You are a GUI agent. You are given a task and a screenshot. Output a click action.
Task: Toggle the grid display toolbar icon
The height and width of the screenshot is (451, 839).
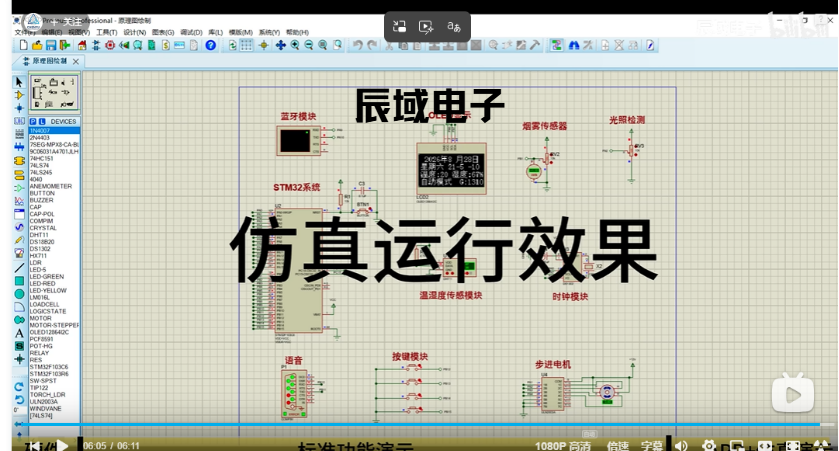246,45
